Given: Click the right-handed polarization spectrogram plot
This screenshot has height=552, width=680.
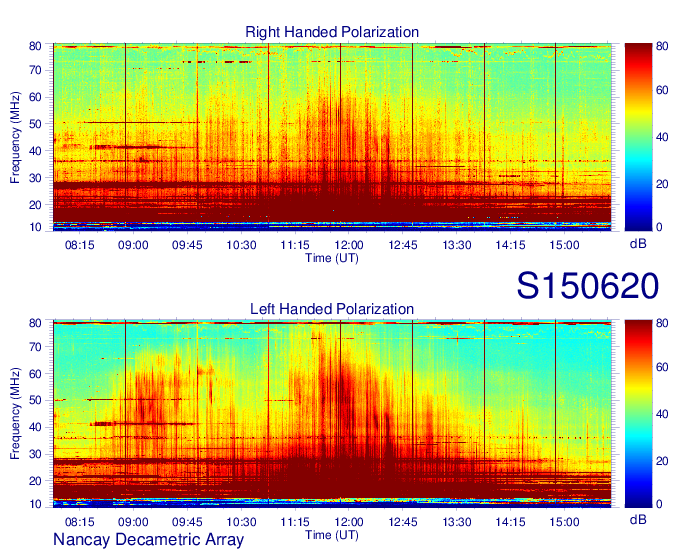Looking at the screenshot, I should [332, 137].
